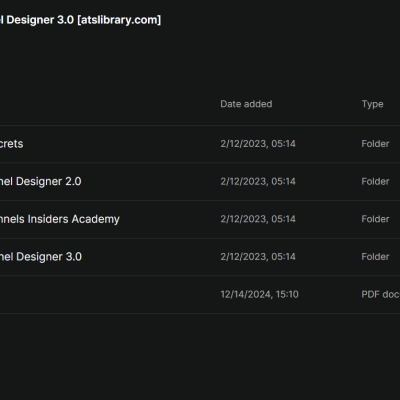Open the folder ending in 'crets'
This screenshot has width=400, height=400.
[x=200, y=144]
